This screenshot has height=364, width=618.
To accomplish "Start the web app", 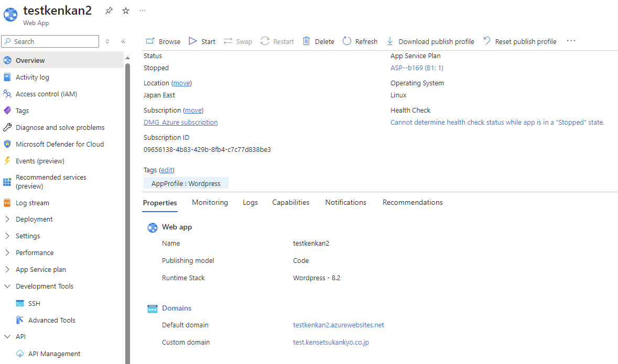I will coord(193,41).
